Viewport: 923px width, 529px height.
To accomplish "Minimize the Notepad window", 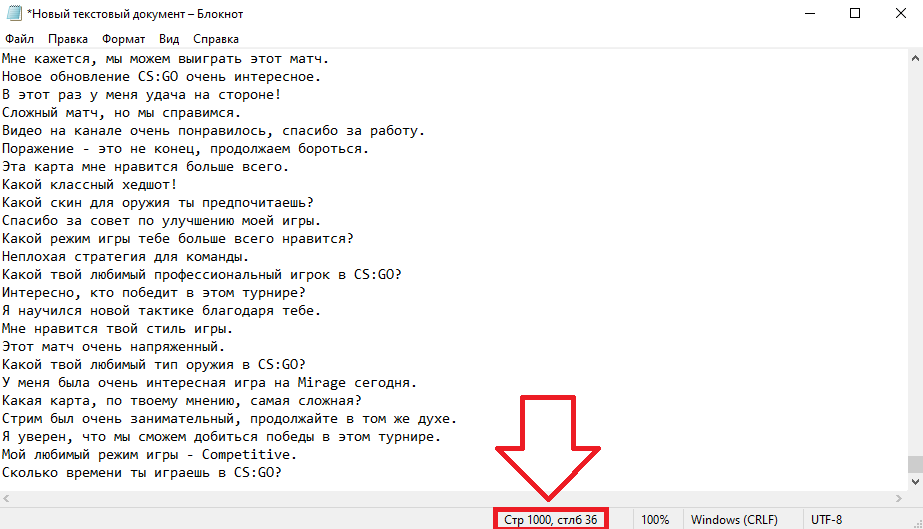I will [810, 13].
